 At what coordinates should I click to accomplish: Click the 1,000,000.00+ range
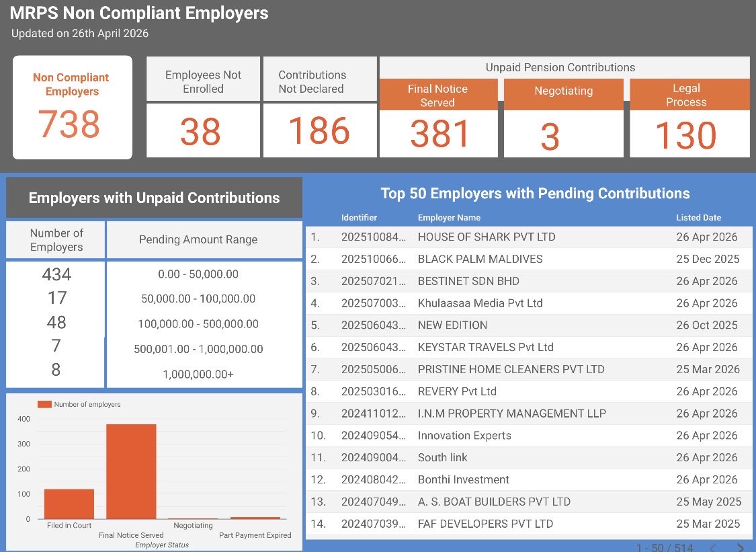tap(198, 374)
